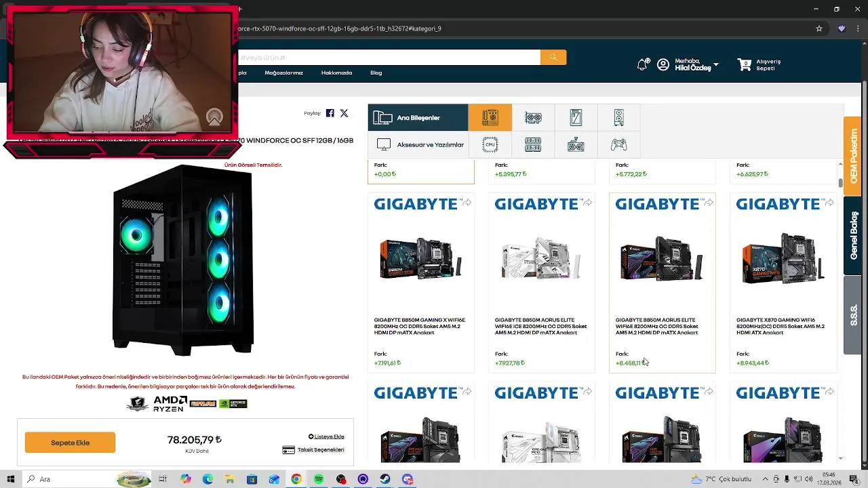Click the browser address bar URL
This screenshot has width=868, height=488.
(339, 28)
